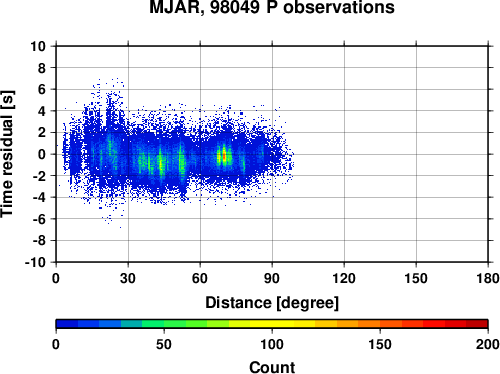500x374 pixels.
Task: Click the yellow-green cluster near 45 degrees
Action: 161,163
